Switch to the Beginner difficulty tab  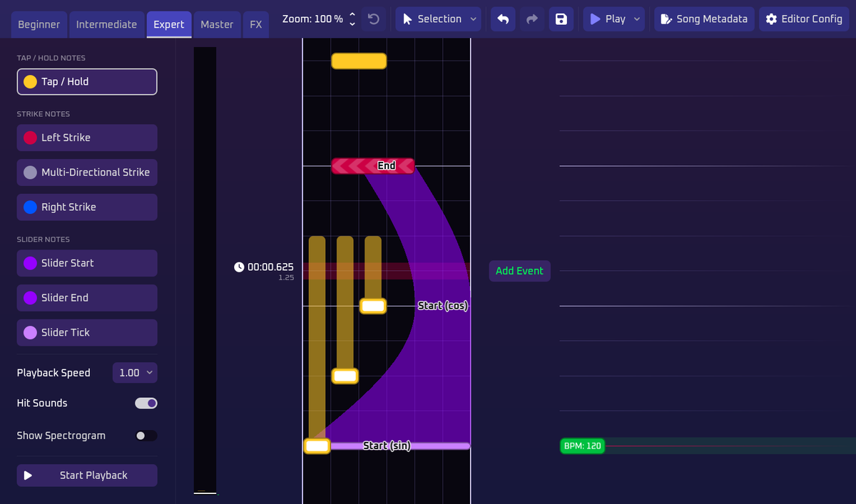[39, 24]
